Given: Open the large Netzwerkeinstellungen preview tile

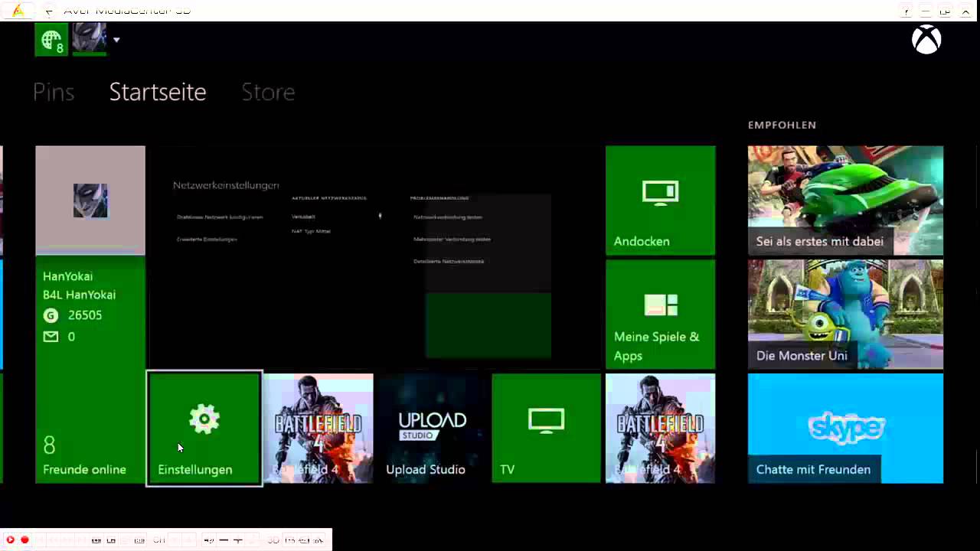Looking at the screenshot, I should (374, 257).
